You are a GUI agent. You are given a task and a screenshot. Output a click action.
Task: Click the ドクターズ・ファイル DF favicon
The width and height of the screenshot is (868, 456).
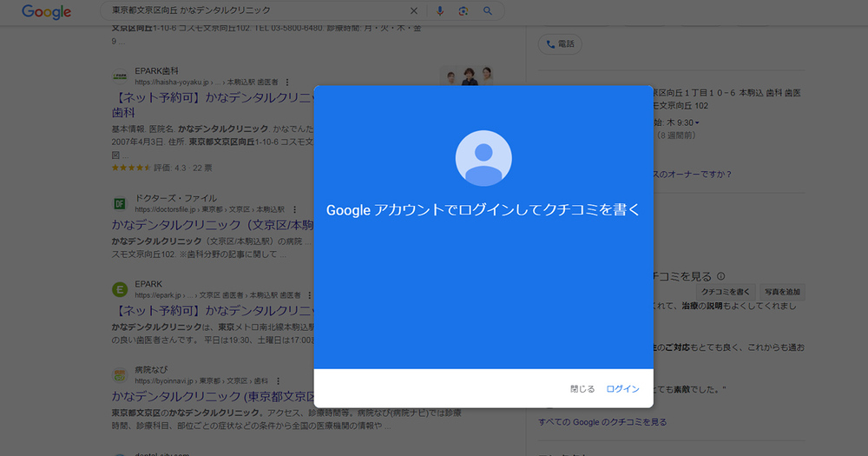(x=120, y=203)
